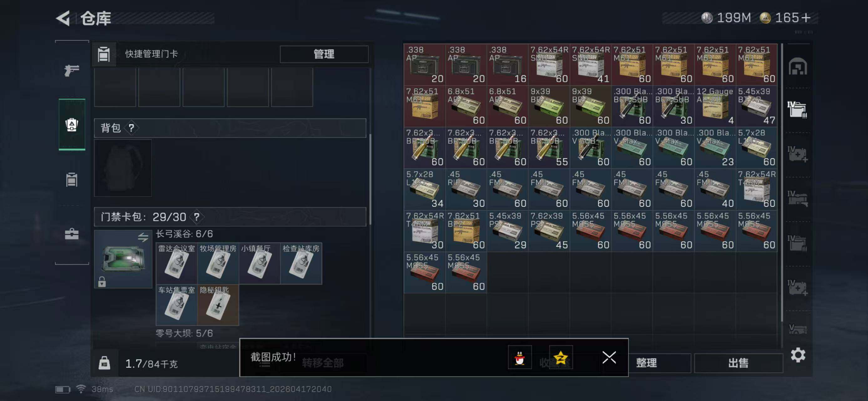This screenshot has height=401, width=868.
Task: Click the 出售 sell button
Action: tap(738, 363)
